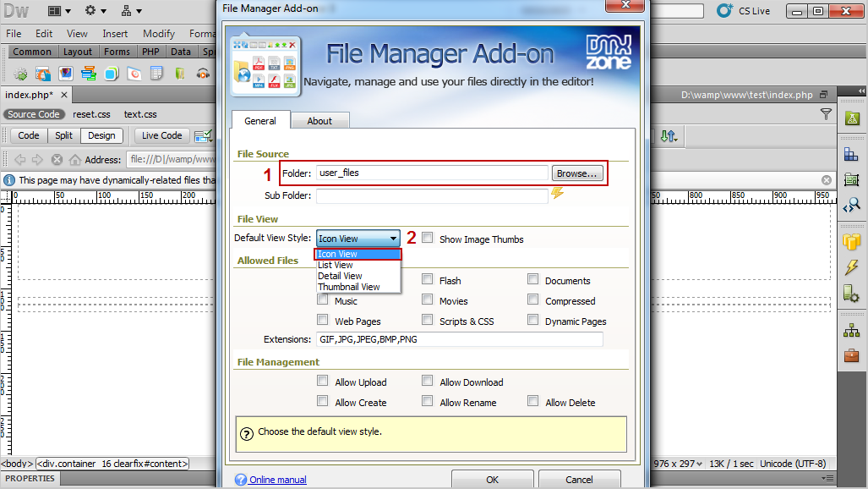This screenshot has height=489, width=868.
Task: Click the Cancel button
Action: click(x=579, y=480)
